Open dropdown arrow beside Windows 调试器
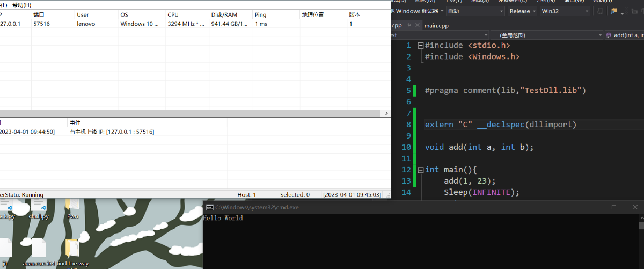644x269 pixels. pyautogui.click(x=442, y=11)
